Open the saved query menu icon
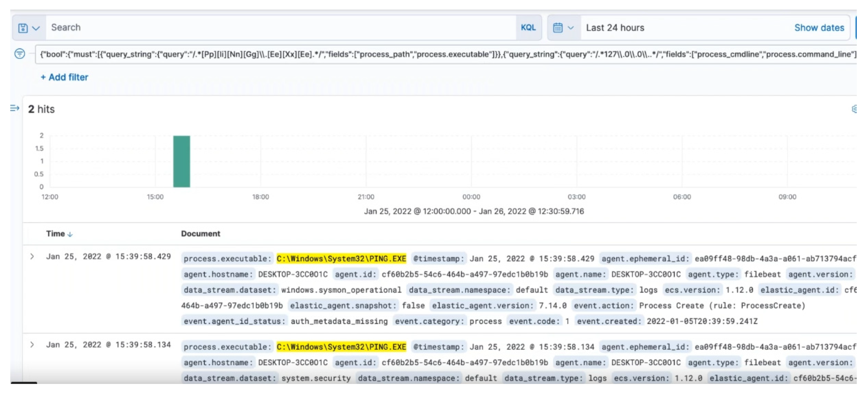 point(23,28)
